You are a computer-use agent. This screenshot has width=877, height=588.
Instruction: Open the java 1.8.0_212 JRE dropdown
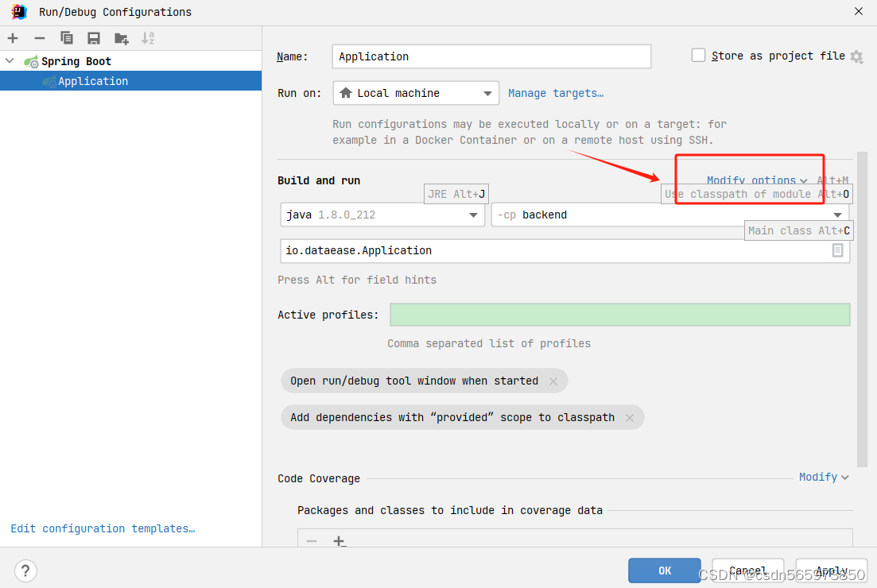[x=474, y=215]
